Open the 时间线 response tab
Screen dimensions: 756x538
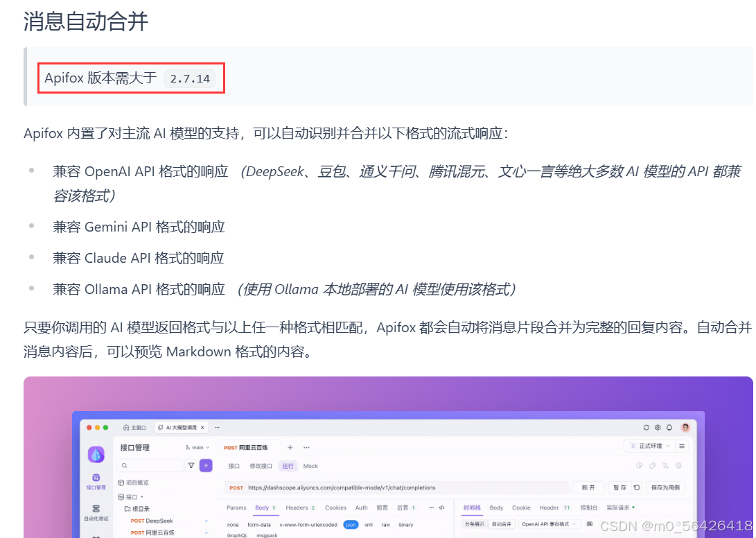[472, 507]
